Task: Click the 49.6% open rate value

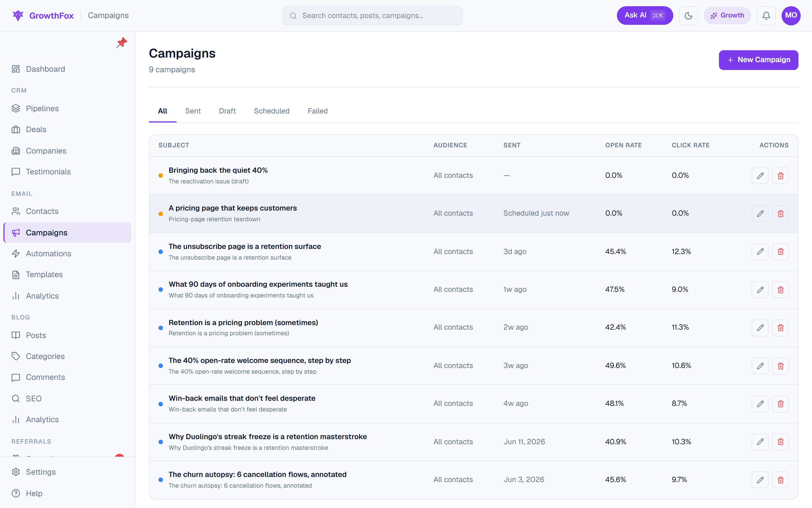Action: pos(615,365)
